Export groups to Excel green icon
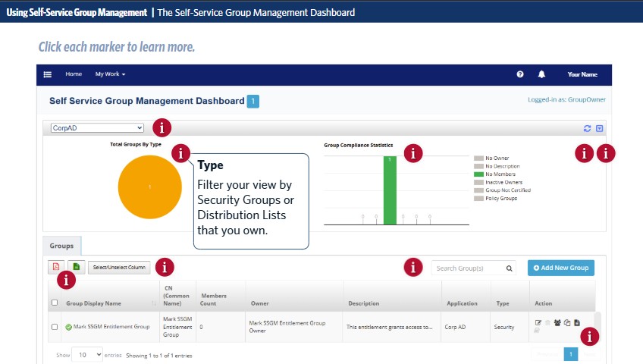The width and height of the screenshot is (643, 364). click(77, 267)
